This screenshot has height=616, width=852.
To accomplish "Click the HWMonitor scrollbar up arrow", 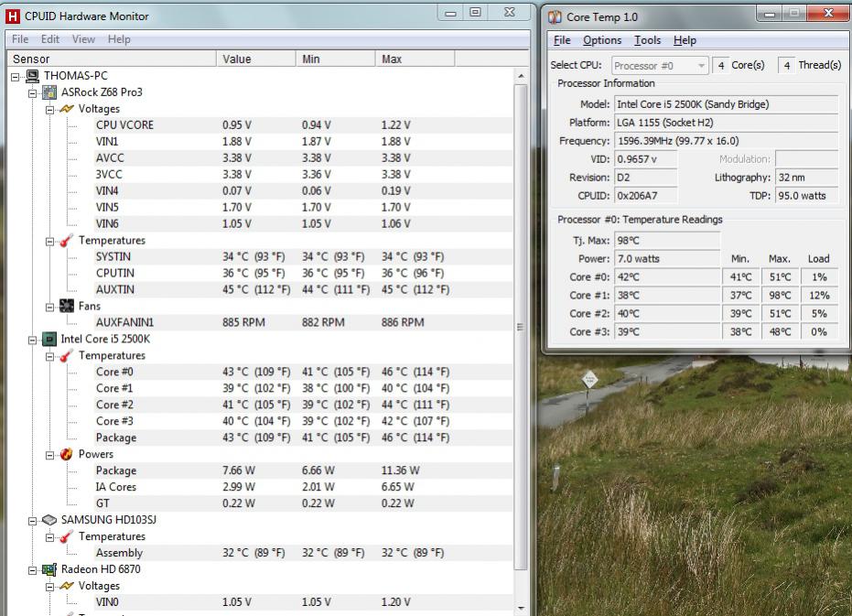I will (521, 76).
